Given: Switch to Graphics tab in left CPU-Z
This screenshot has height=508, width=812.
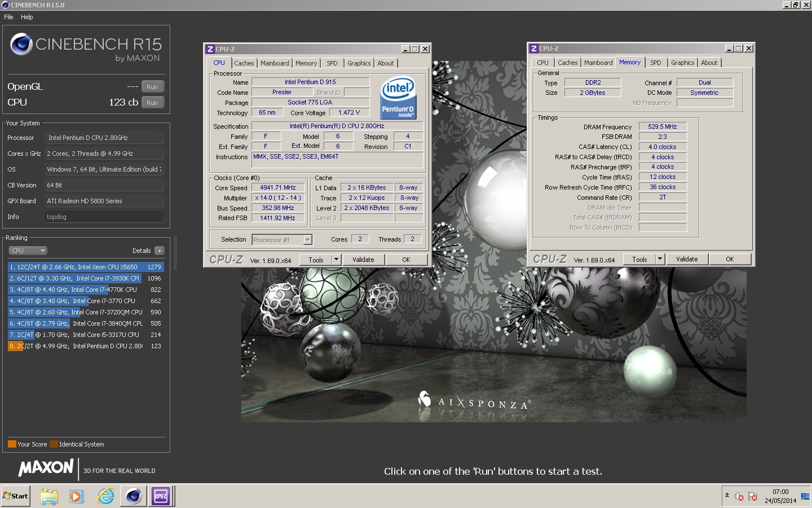Looking at the screenshot, I should 359,63.
